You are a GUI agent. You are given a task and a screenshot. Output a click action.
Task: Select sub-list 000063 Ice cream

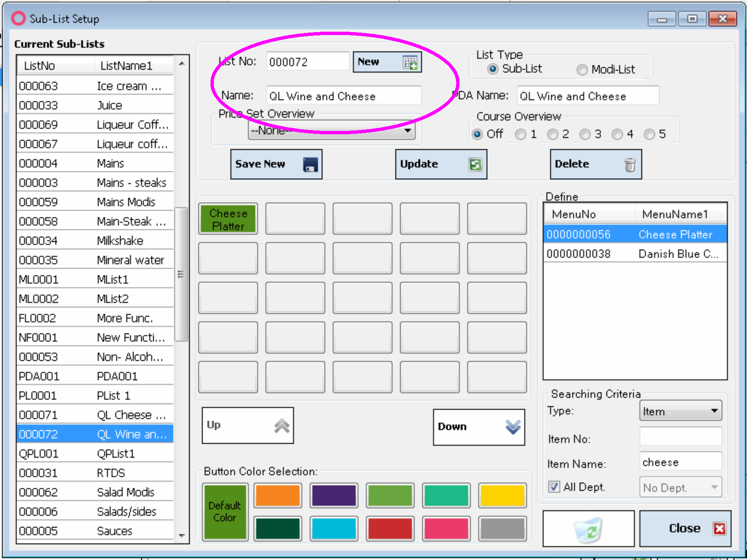coord(95,86)
